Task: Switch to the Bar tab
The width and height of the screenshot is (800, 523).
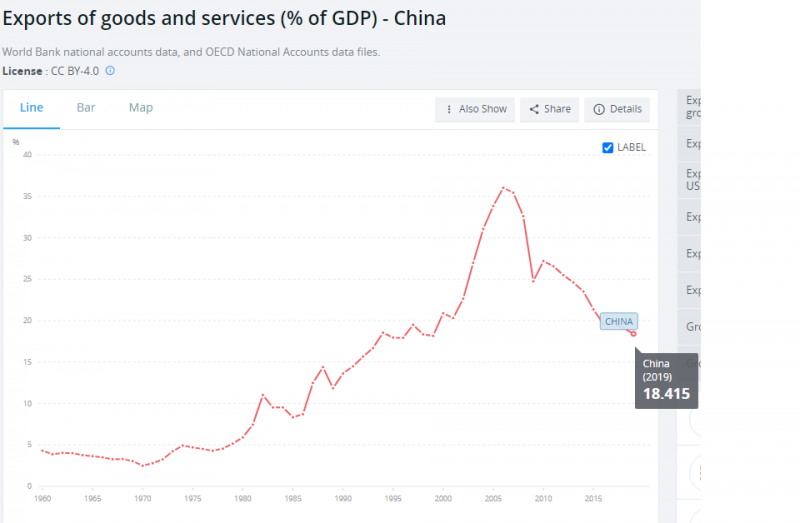Action: tap(86, 108)
